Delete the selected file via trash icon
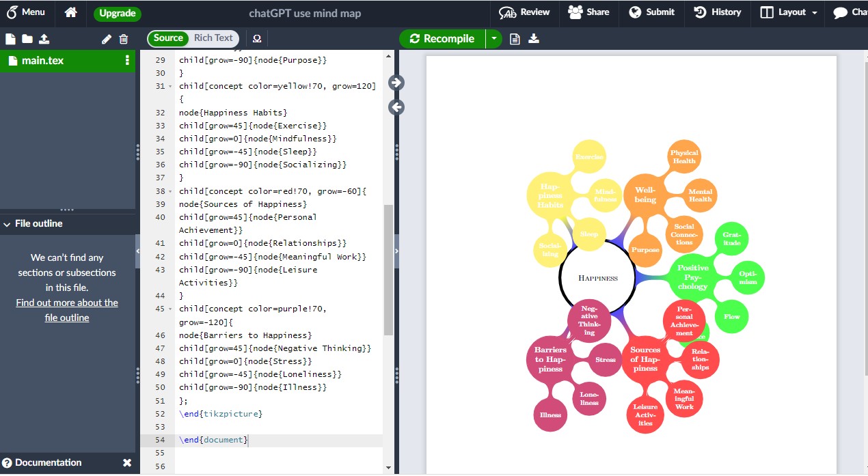 (x=124, y=38)
